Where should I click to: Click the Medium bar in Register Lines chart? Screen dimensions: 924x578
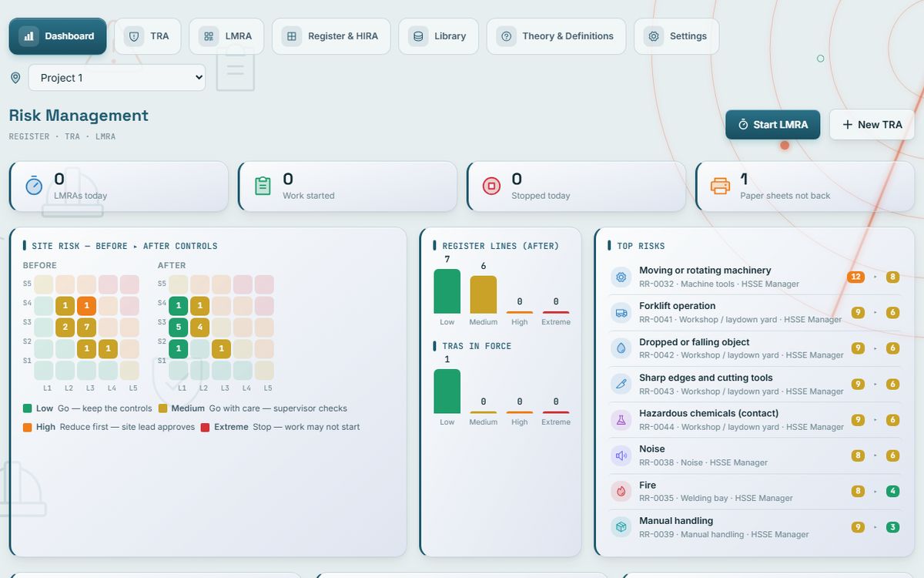pyautogui.click(x=484, y=294)
